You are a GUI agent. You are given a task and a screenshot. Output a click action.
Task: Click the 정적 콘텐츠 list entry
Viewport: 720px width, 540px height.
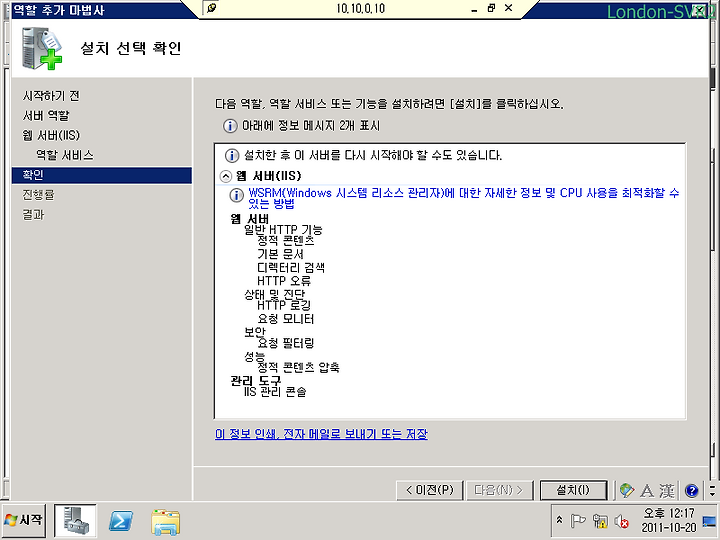[x=286, y=240]
